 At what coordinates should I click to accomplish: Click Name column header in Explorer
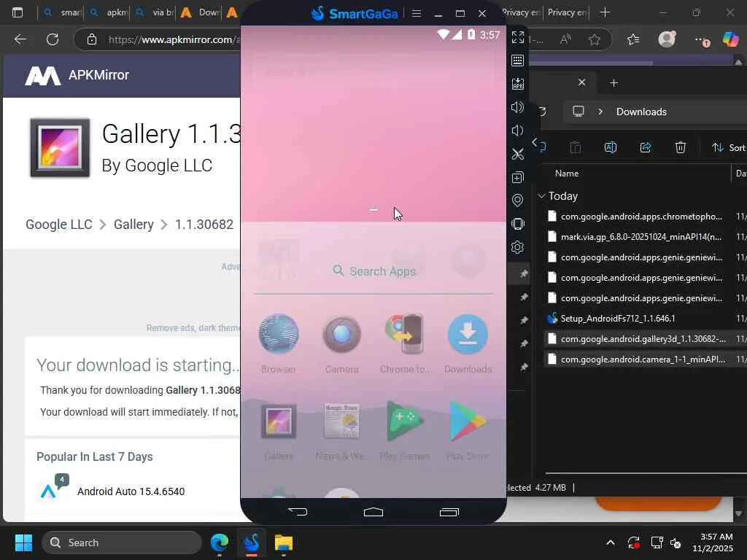[567, 174]
